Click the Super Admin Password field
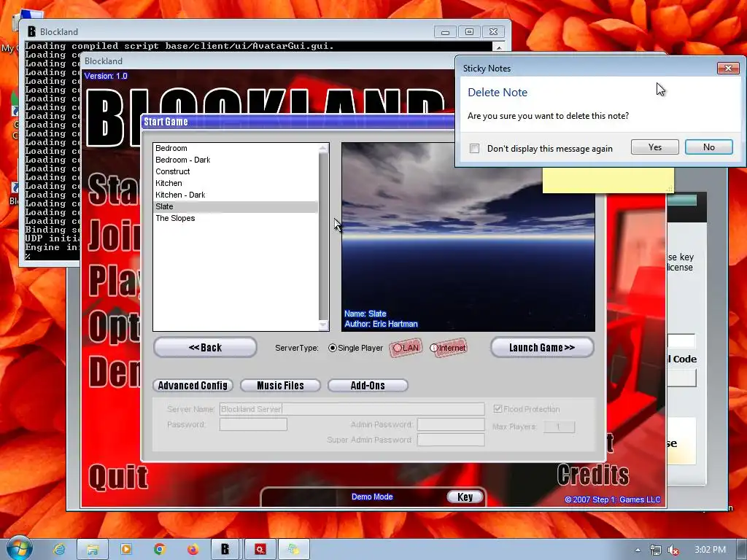747x560 pixels. pos(451,440)
